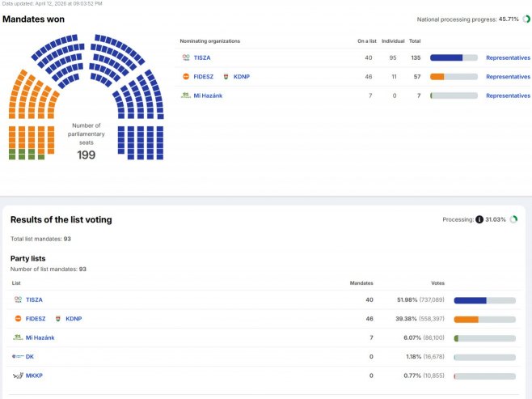Image resolution: width=532 pixels, height=399 pixels.
Task: Open Representatives link for FIDESZ-KDNP
Action: click(x=508, y=77)
